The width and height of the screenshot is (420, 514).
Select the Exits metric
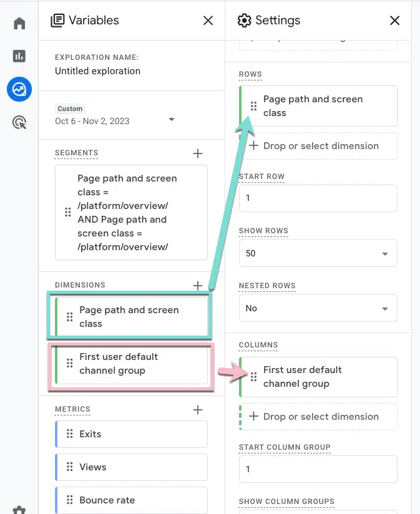(x=131, y=434)
